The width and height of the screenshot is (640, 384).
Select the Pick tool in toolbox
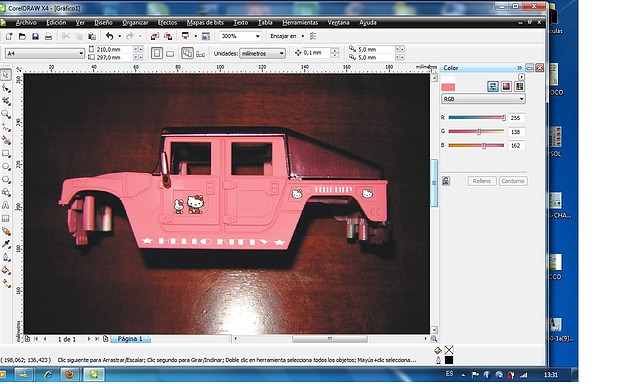tap(6, 75)
